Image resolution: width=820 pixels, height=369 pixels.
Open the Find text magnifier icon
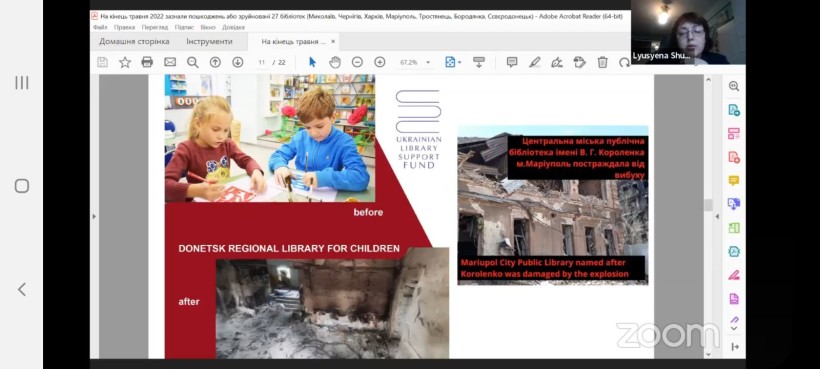[192, 62]
